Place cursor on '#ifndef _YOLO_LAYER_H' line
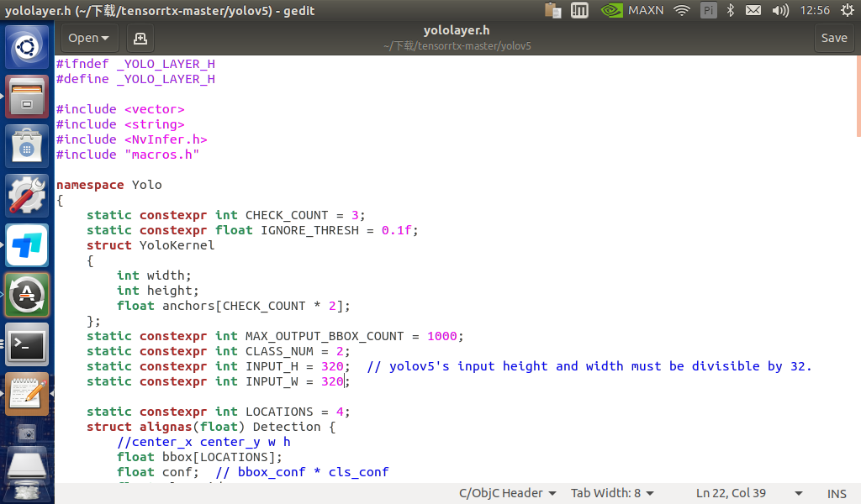 click(135, 64)
